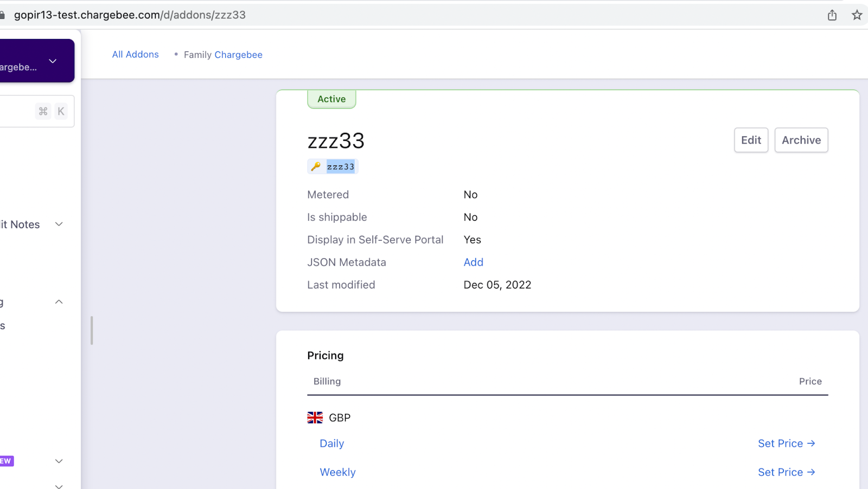Image resolution: width=868 pixels, height=489 pixels.
Task: Bookmark page with the star icon
Action: click(x=857, y=15)
